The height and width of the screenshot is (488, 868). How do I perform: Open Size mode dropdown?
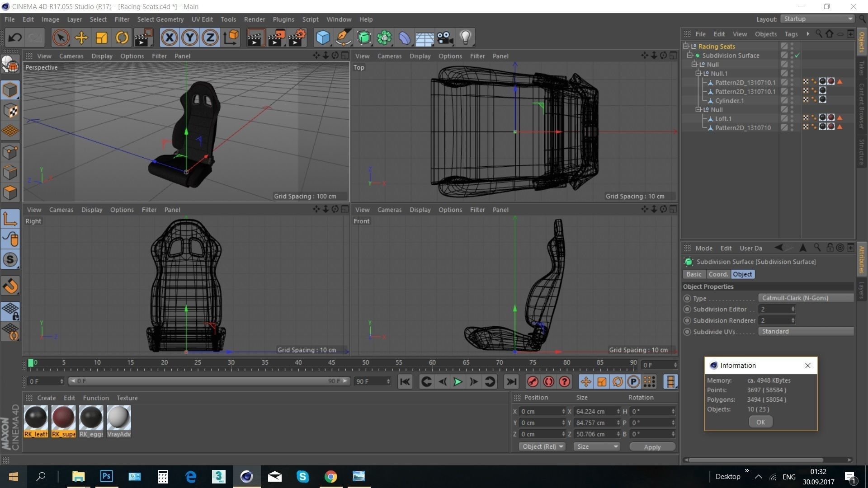click(x=597, y=446)
